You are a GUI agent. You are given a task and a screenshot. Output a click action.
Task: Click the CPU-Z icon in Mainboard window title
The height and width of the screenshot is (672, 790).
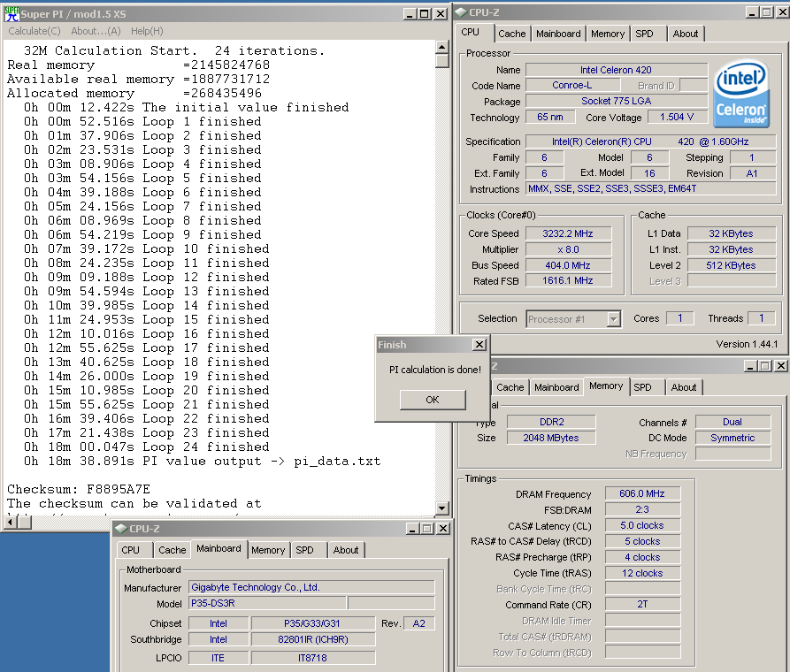[x=121, y=529]
